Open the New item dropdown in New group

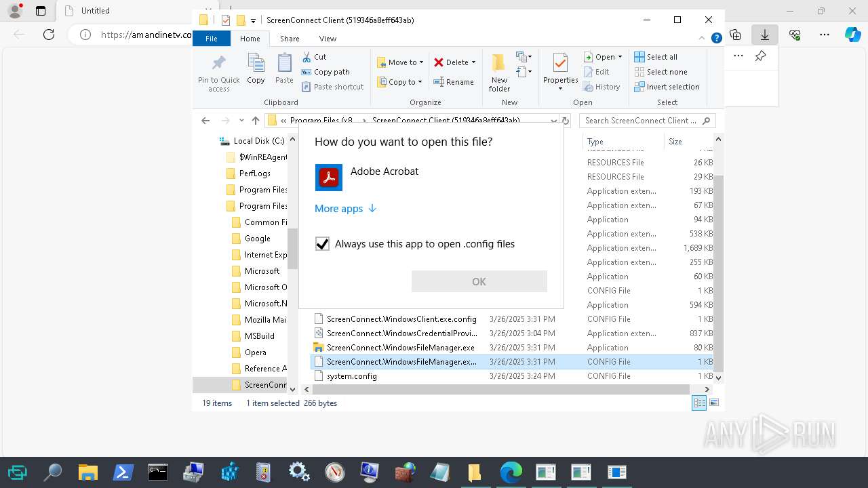[x=524, y=57]
